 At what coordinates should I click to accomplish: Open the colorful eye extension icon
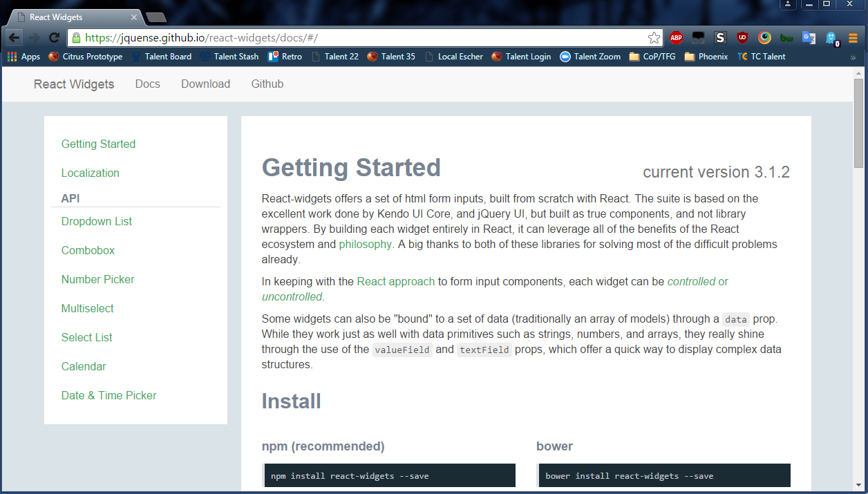[764, 38]
